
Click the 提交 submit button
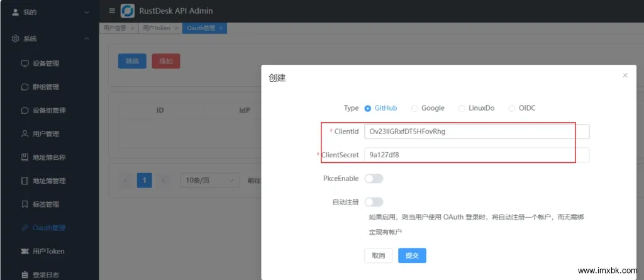point(412,255)
